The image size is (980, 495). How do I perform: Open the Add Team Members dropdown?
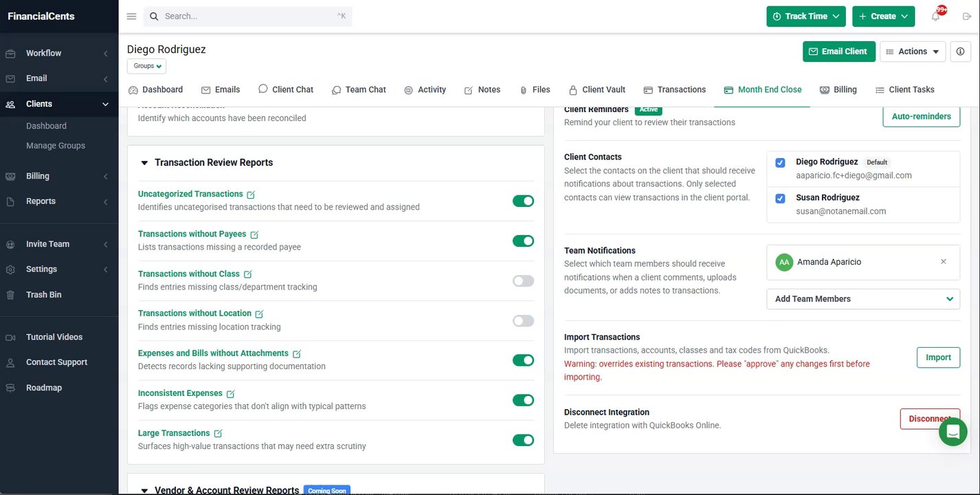[x=863, y=299]
